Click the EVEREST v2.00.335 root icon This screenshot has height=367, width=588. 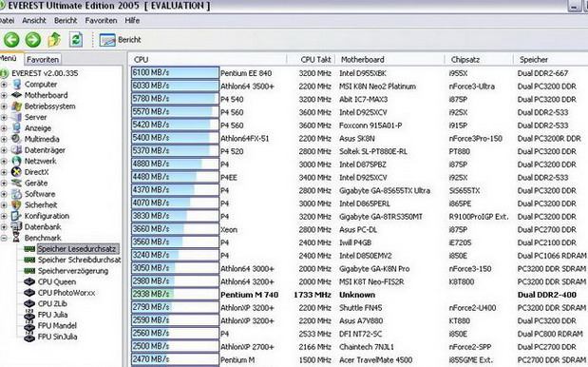click(4, 73)
